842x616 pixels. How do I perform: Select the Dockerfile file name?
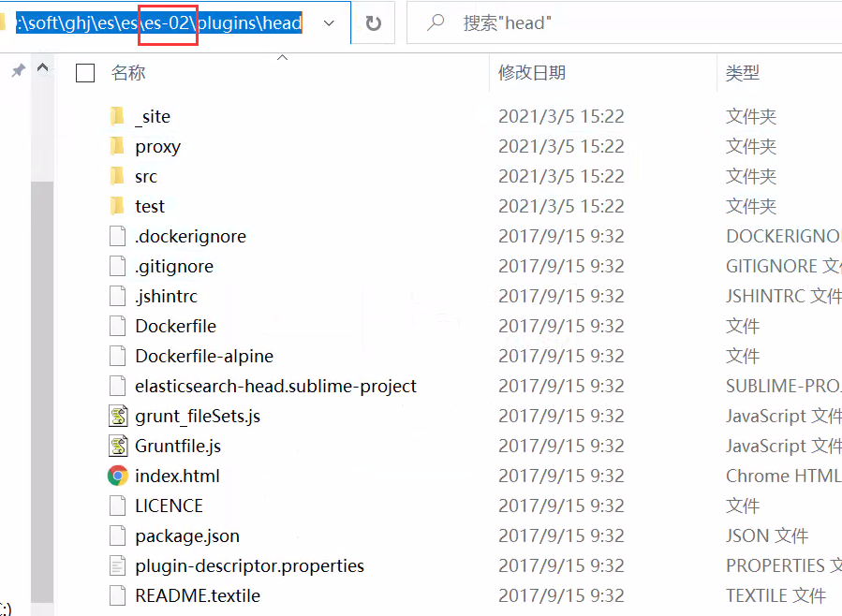[175, 326]
